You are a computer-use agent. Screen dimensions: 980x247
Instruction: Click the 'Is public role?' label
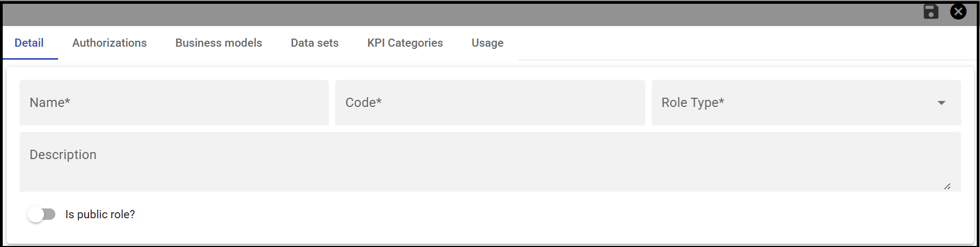100,214
